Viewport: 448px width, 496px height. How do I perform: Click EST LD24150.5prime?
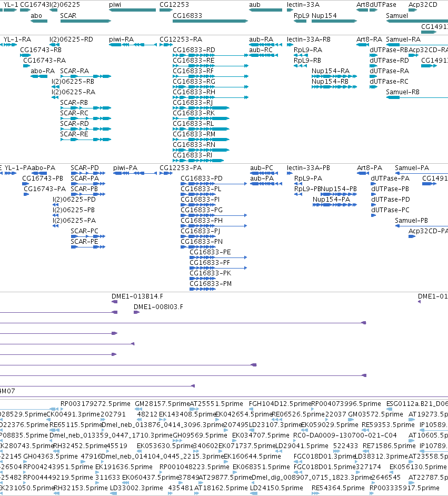(x=276, y=488)
